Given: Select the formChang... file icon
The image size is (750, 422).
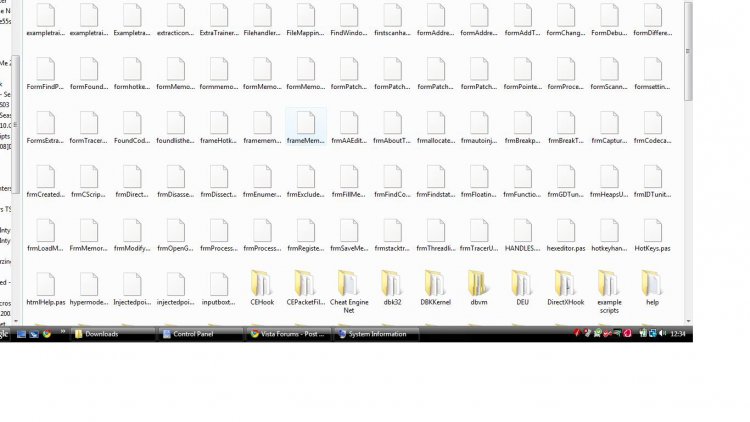Looking at the screenshot, I should pyautogui.click(x=565, y=15).
